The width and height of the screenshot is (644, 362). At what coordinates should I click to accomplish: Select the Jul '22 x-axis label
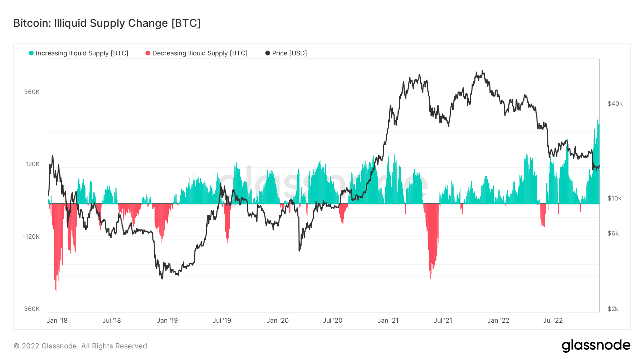pos(553,321)
